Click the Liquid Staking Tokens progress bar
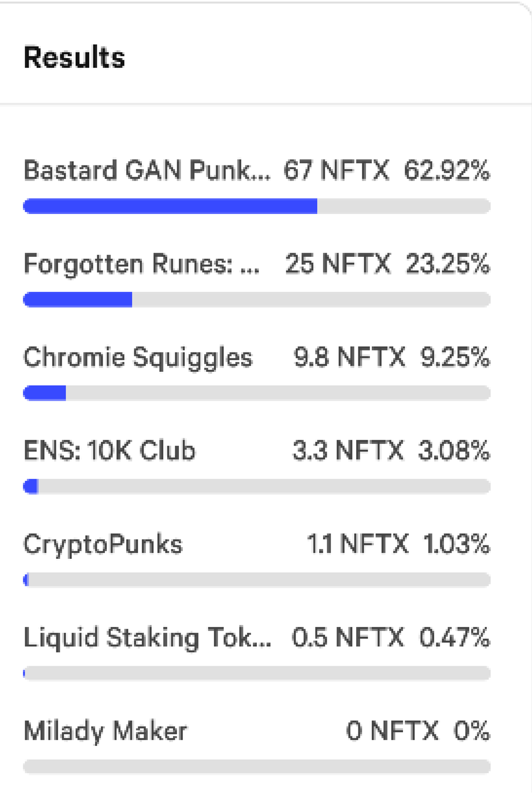This screenshot has width=532, height=806. (256, 673)
